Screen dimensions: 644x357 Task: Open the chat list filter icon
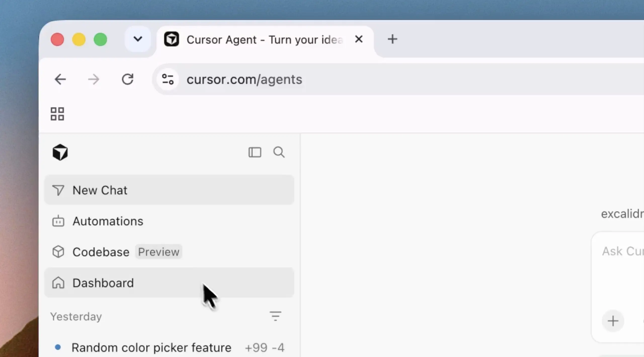click(275, 316)
